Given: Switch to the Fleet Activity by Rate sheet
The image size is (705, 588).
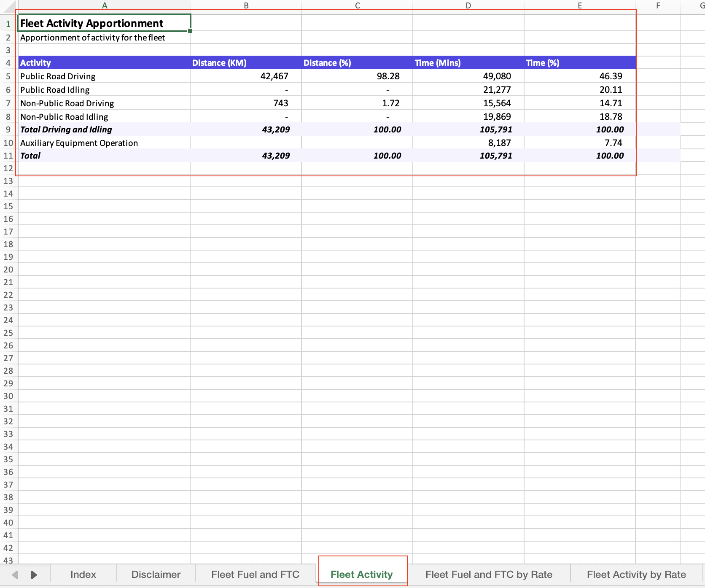Looking at the screenshot, I should (x=636, y=575).
